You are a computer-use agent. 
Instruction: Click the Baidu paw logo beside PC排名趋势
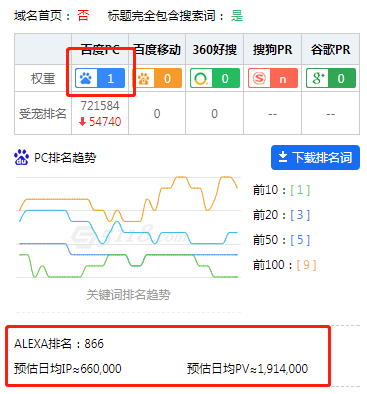point(22,157)
